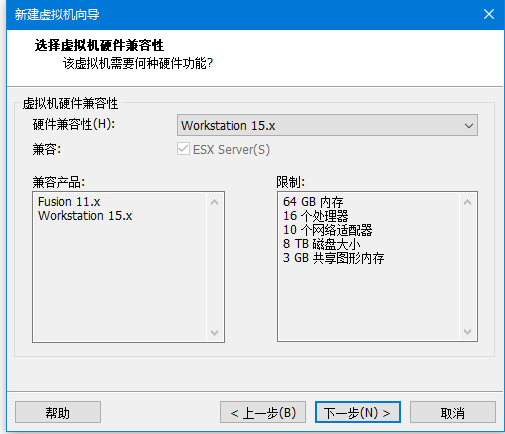The image size is (505, 434).
Task: Click up arrow of 兼容产品 list scrollbar
Action: point(215,202)
